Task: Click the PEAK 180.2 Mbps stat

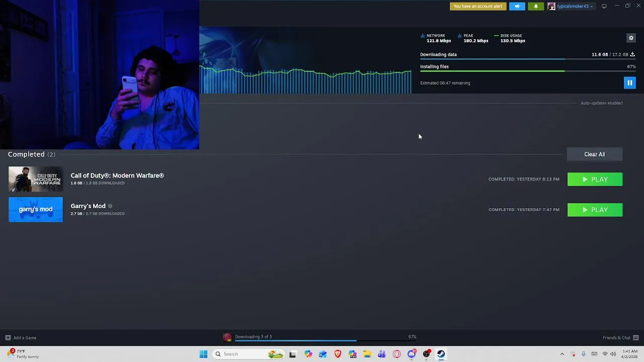Action: (473, 38)
